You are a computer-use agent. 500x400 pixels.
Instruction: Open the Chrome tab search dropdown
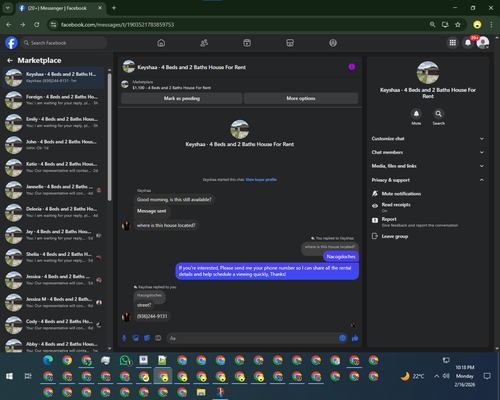7,8
